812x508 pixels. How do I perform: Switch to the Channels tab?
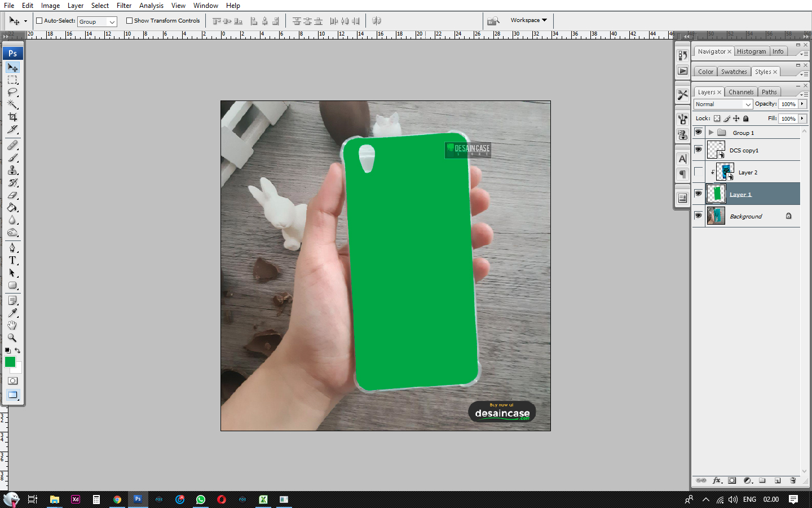coord(741,92)
